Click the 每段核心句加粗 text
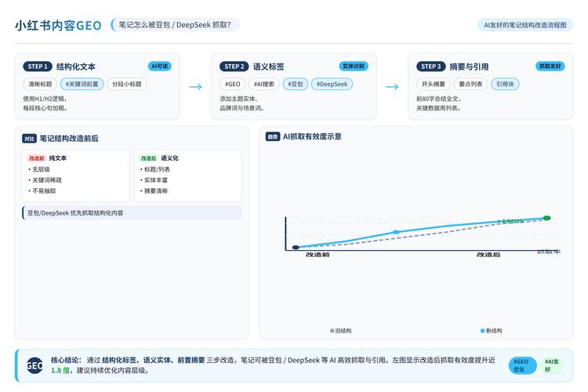Screen dimensions: 588x392 [x=45, y=108]
